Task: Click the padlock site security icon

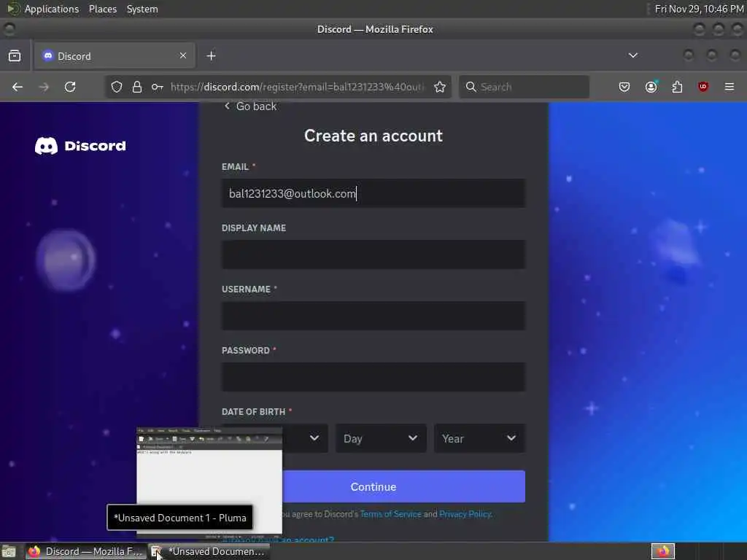Action: [x=137, y=87]
